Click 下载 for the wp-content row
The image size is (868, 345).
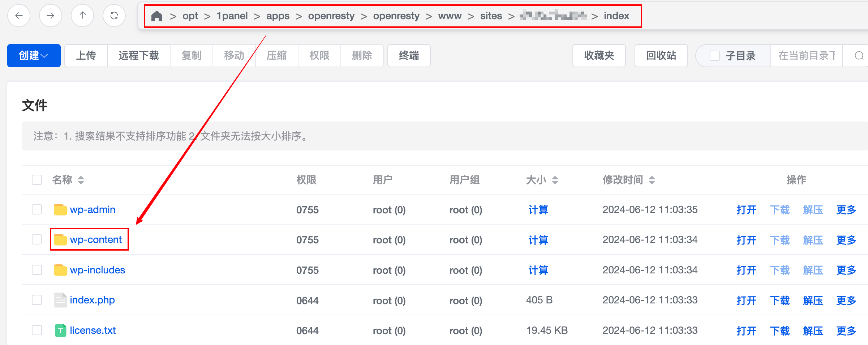point(779,240)
